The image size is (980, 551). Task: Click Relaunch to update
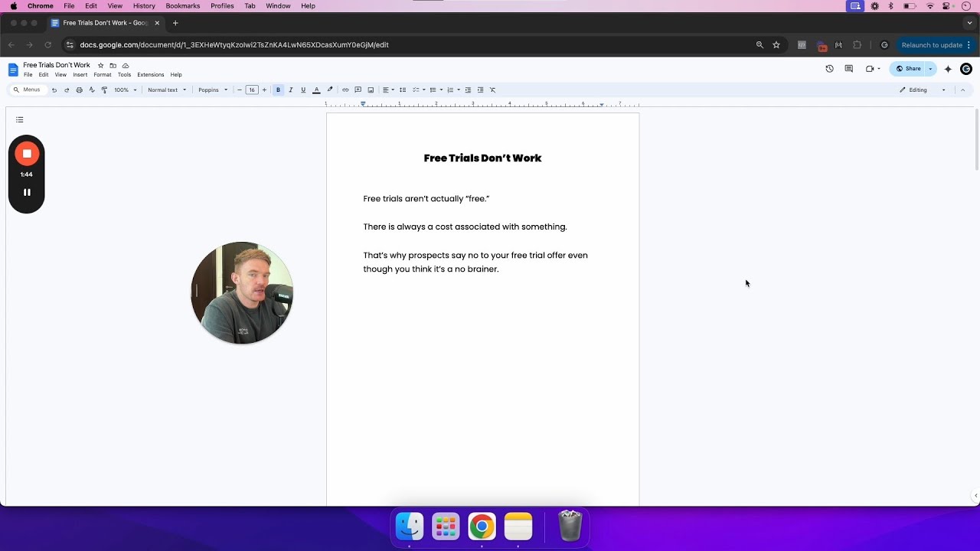click(x=936, y=45)
